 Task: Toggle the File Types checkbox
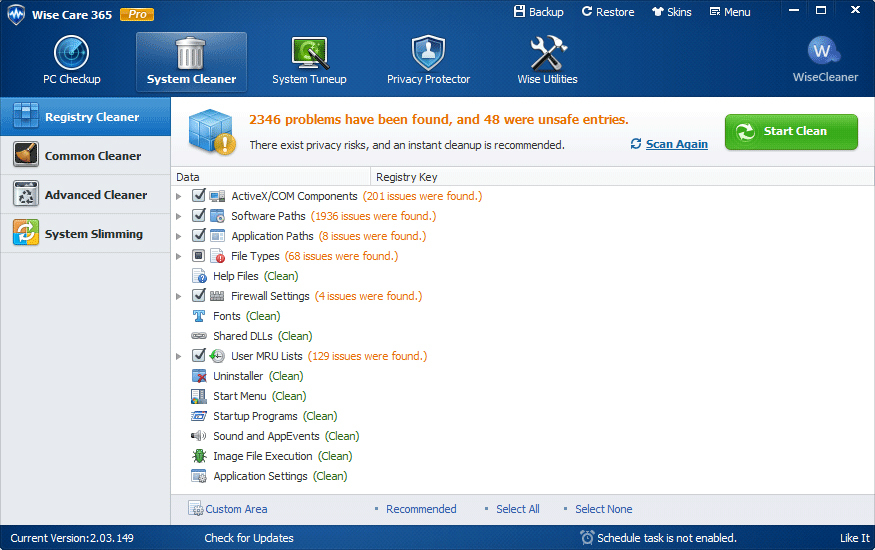(x=199, y=255)
